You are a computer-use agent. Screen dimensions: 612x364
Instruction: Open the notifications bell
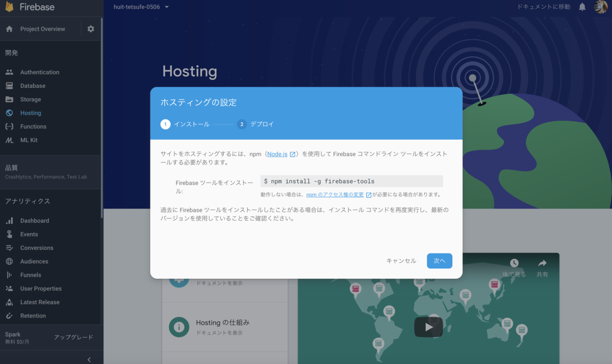582,7
